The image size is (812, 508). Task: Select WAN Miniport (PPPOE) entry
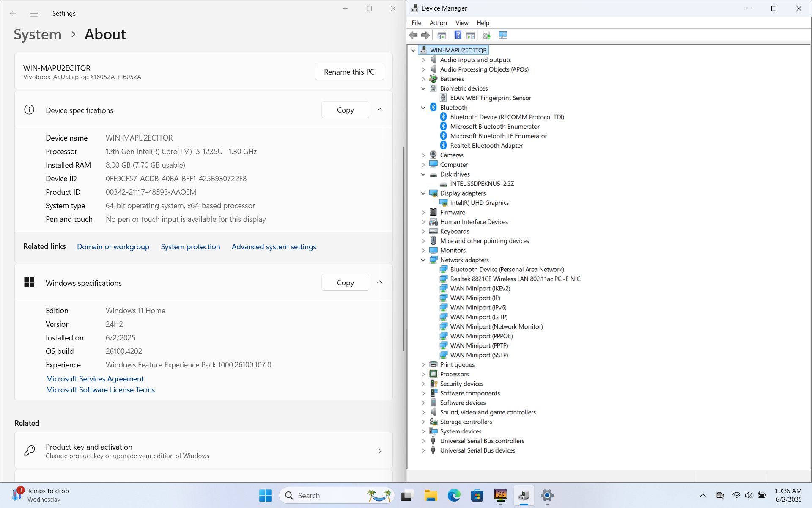(x=481, y=336)
